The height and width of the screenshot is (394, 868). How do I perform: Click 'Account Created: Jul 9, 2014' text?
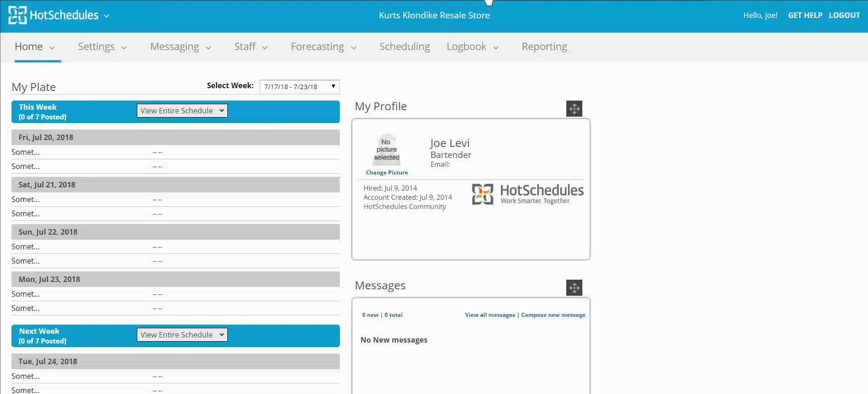(407, 197)
